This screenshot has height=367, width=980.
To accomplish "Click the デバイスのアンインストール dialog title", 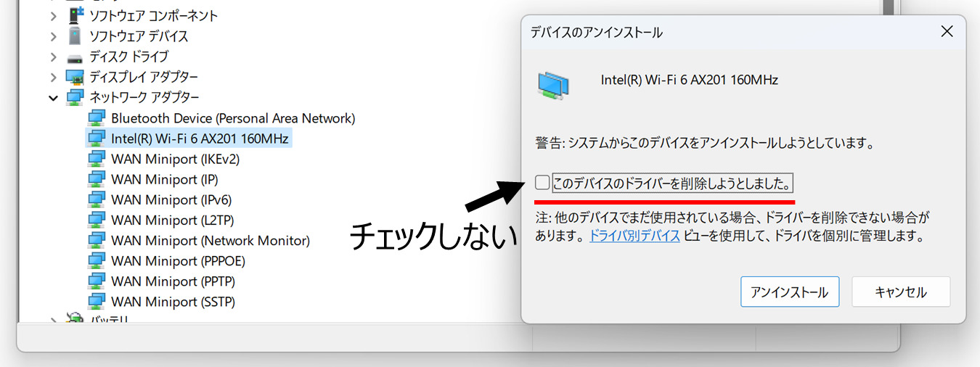I will pos(596,33).
